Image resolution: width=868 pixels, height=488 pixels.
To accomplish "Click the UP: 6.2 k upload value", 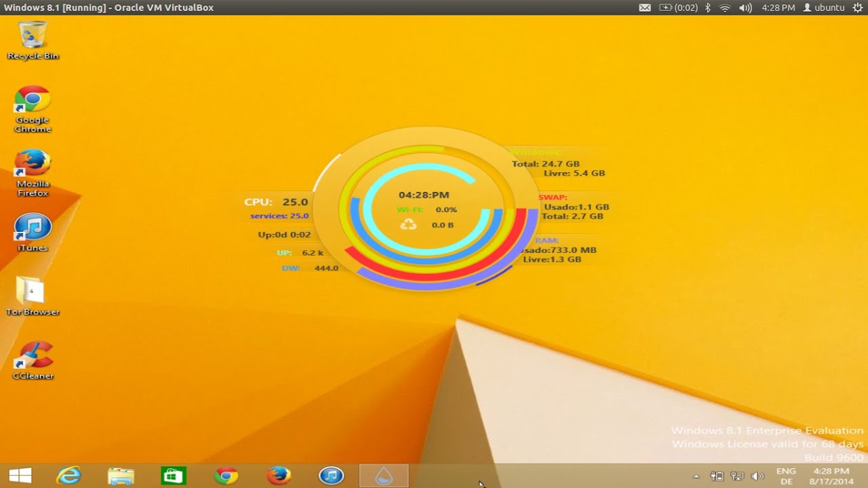I will (300, 253).
